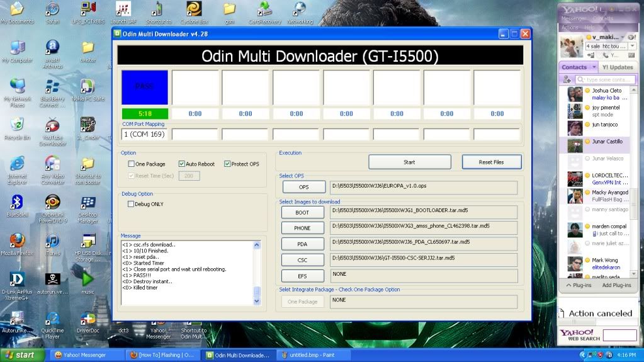Click the BOOT image button
The width and height of the screenshot is (644, 362).
302,212
